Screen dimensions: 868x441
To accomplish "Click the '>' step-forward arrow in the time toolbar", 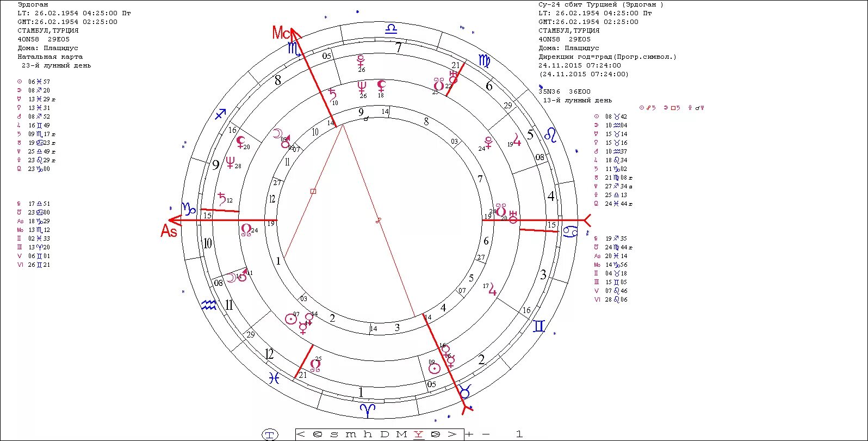I will [452, 434].
